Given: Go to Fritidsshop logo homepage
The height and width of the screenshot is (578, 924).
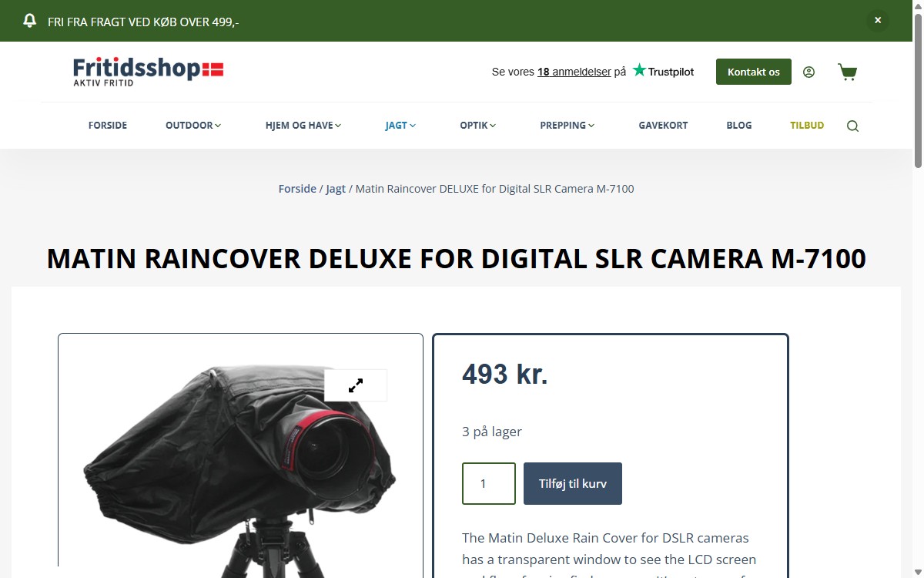Looking at the screenshot, I should (149, 71).
